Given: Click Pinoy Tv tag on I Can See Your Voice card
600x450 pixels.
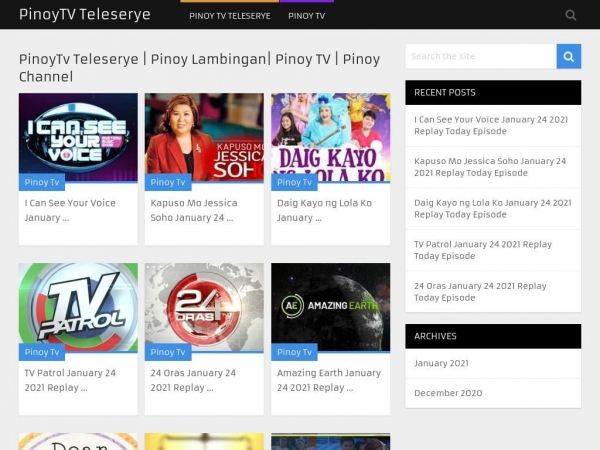Looking at the screenshot, I should point(42,182).
